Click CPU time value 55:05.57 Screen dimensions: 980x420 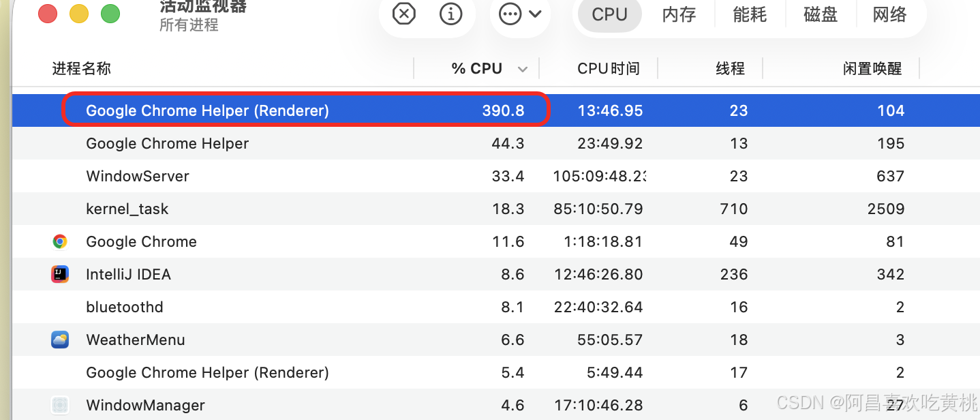[x=609, y=340]
